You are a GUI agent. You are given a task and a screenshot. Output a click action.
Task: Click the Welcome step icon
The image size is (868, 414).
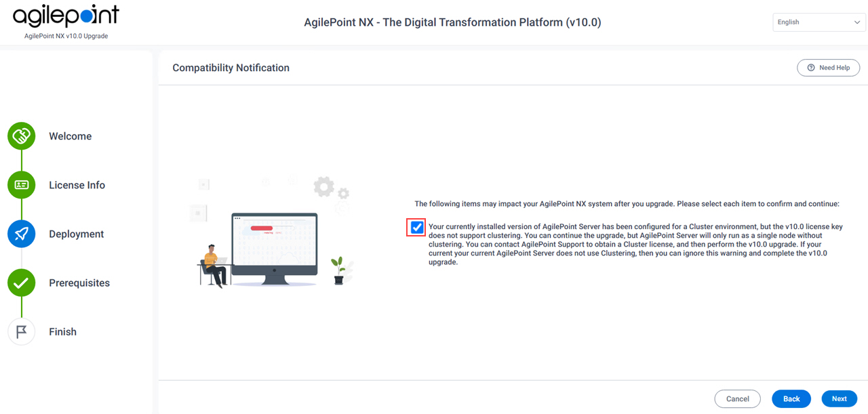tap(22, 136)
